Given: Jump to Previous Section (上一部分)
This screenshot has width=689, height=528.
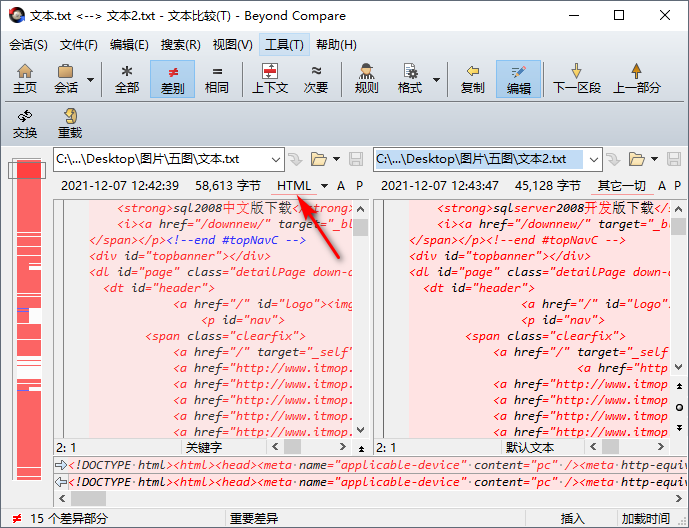Looking at the screenshot, I should pos(637,79).
